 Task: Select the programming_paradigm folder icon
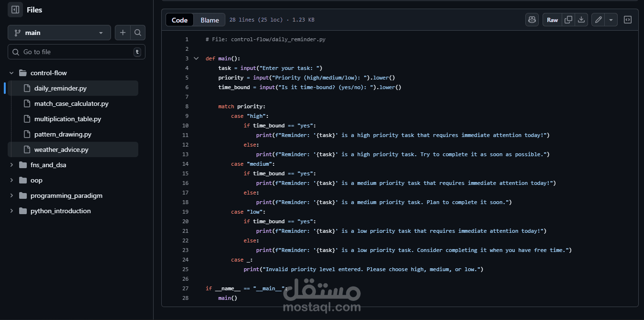22,195
